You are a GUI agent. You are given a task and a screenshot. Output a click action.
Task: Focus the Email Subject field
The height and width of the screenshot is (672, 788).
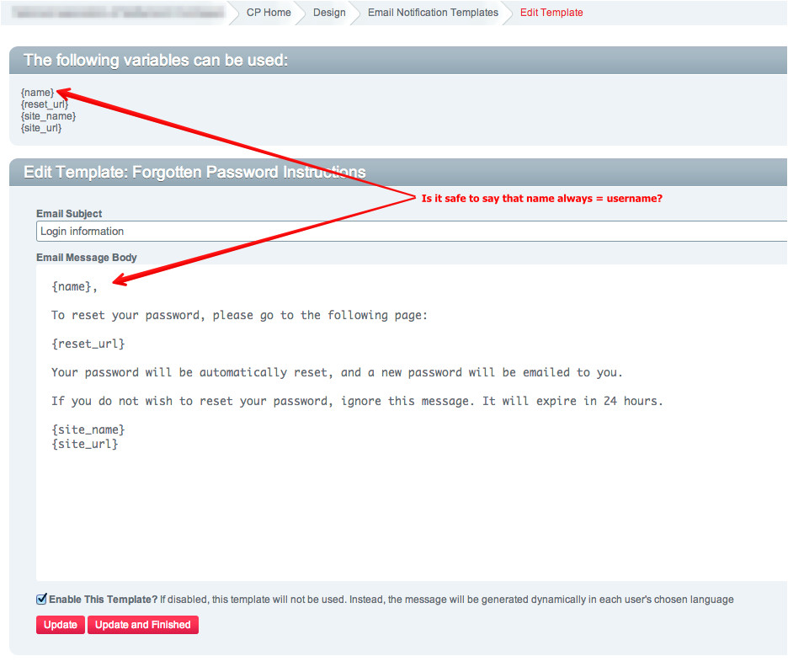pyautogui.click(x=412, y=232)
